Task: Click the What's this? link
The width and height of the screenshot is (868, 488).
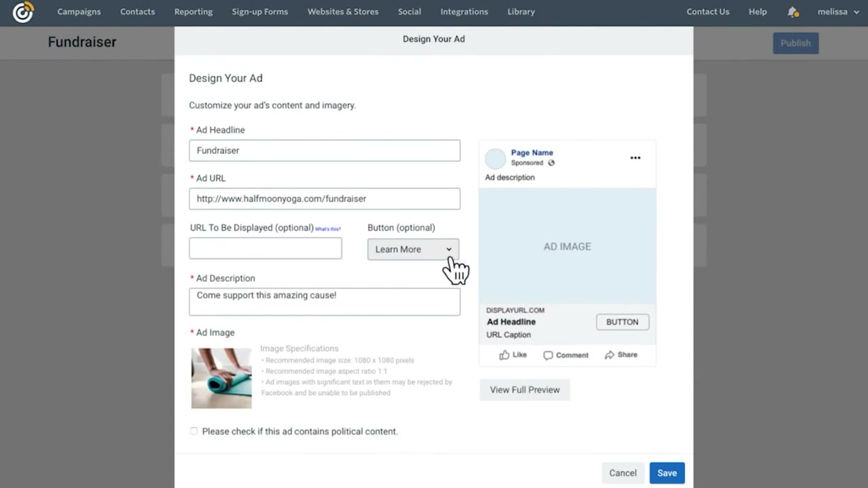Action: coord(328,229)
